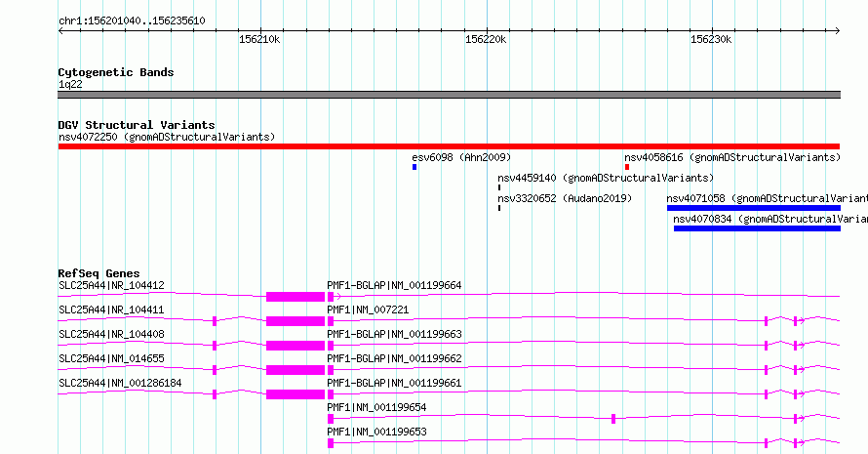Click the PMF1-BGLAP|NM_001199664 transcript label
Image resolution: width=868 pixels, height=454 pixels.
394,285
